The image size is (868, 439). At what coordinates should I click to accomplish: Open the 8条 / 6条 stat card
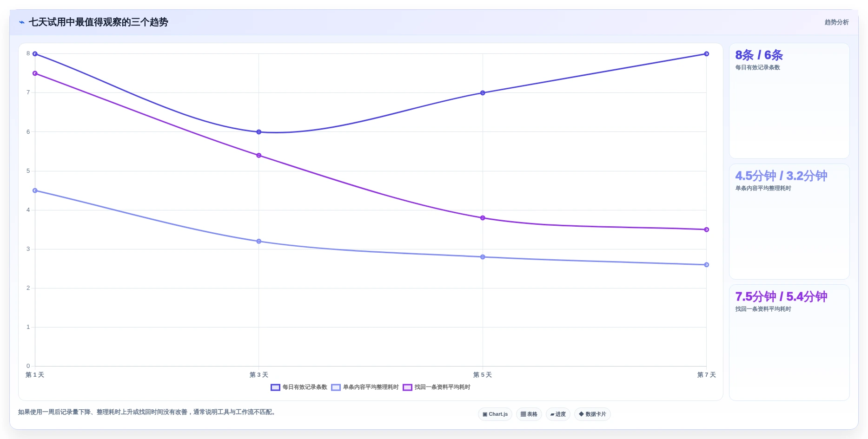pyautogui.click(x=789, y=101)
